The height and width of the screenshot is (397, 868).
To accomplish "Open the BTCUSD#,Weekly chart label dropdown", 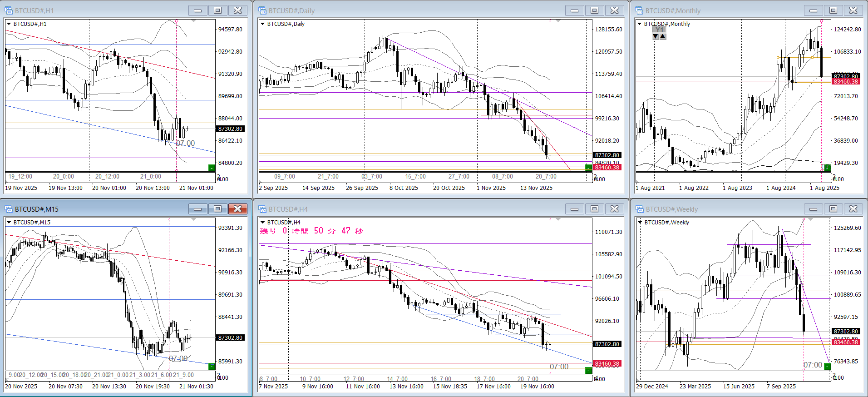I will pos(640,223).
